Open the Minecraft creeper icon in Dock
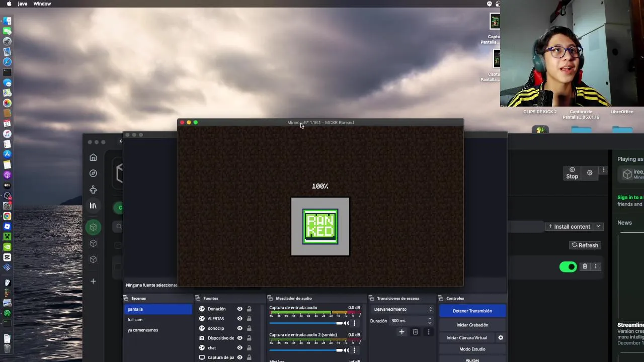 pyautogui.click(x=7, y=237)
